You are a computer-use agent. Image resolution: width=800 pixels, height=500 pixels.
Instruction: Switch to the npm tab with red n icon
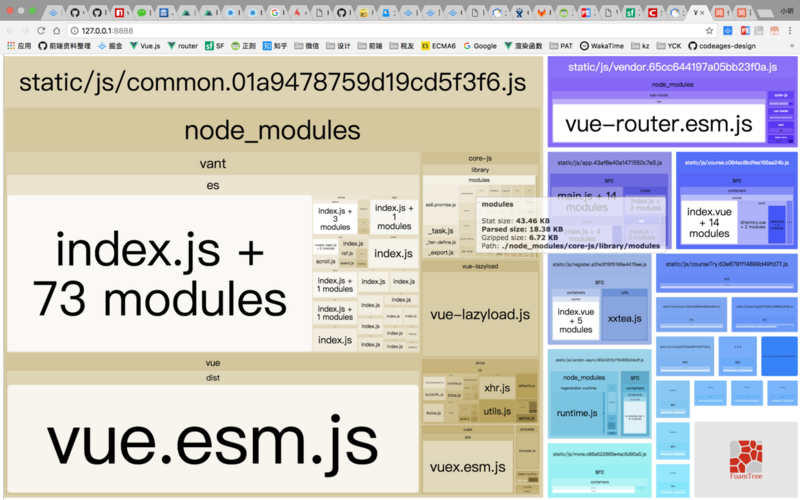(119, 13)
